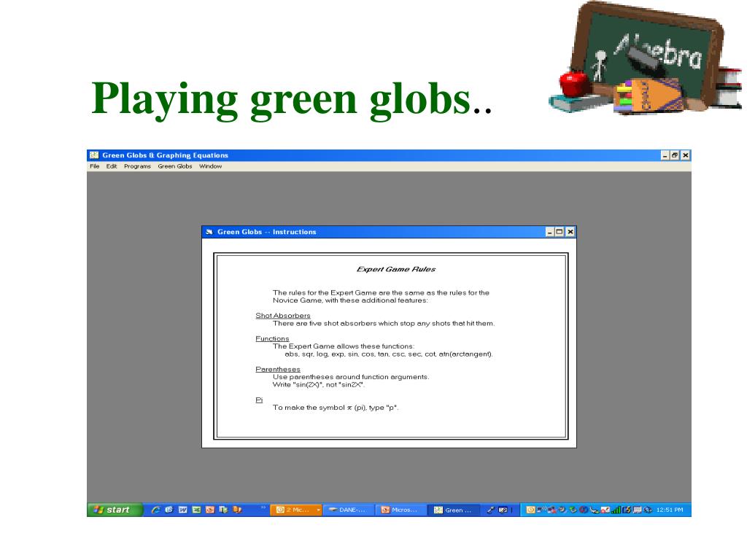Screen dimensions: 747x560
Task: Click the 'Parentheses' heading
Action: pyautogui.click(x=278, y=369)
